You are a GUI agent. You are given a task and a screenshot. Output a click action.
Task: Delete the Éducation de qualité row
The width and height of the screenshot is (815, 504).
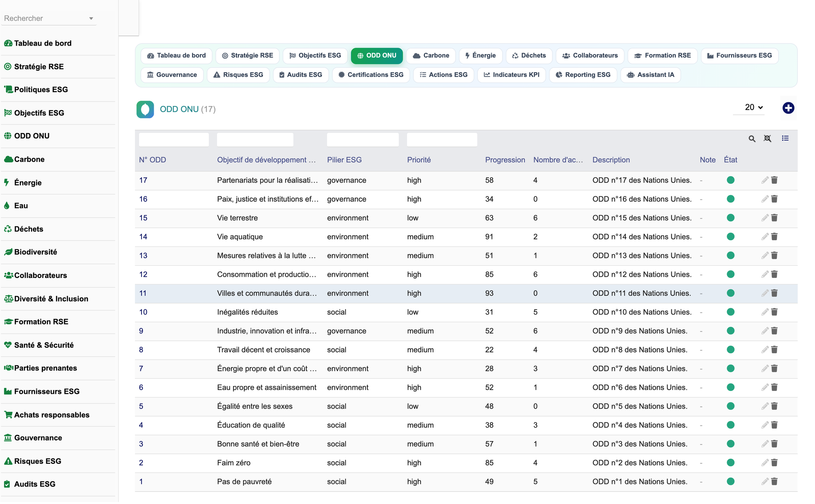point(774,425)
